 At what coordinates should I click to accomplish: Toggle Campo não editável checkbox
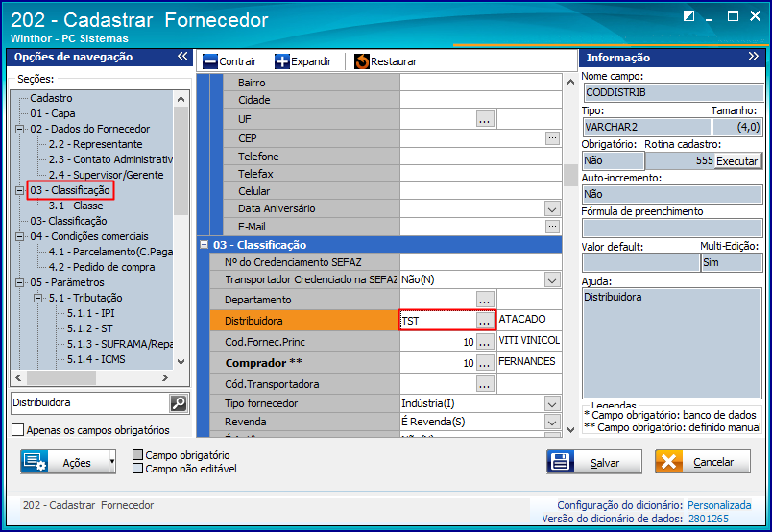138,468
